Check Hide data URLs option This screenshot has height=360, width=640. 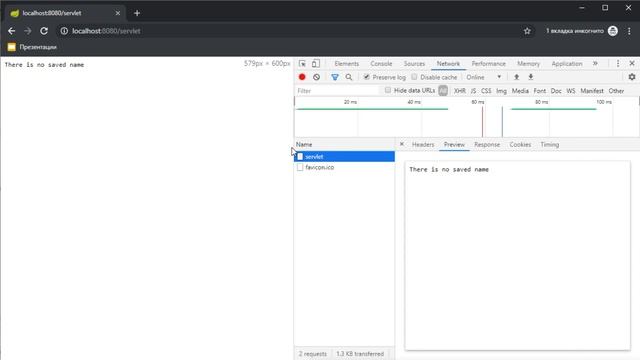(388, 90)
